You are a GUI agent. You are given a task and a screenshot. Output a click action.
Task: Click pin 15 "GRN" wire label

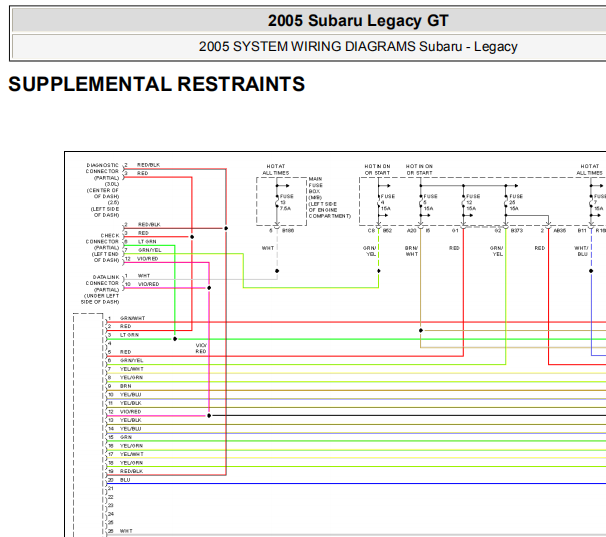click(x=126, y=437)
